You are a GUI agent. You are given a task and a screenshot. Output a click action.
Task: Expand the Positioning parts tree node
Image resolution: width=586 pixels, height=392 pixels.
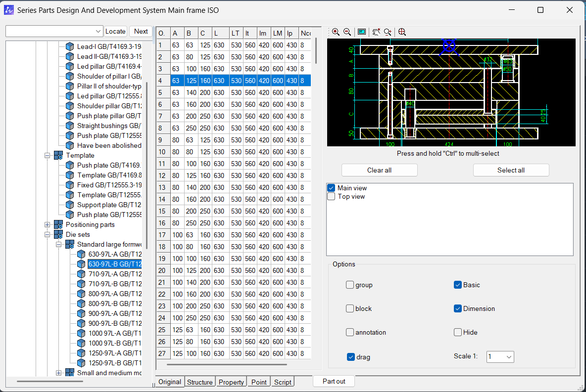[48, 224]
